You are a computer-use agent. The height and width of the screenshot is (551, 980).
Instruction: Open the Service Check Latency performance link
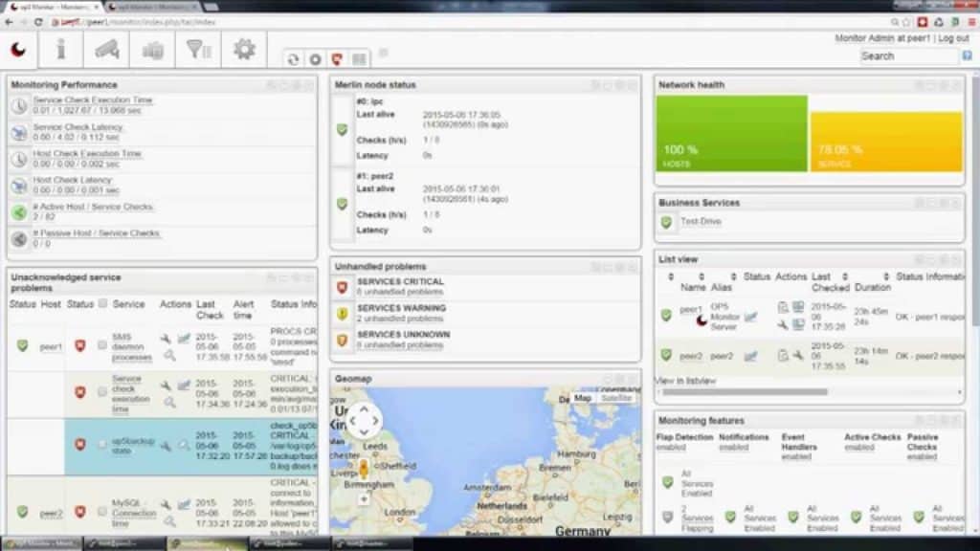coord(78,127)
